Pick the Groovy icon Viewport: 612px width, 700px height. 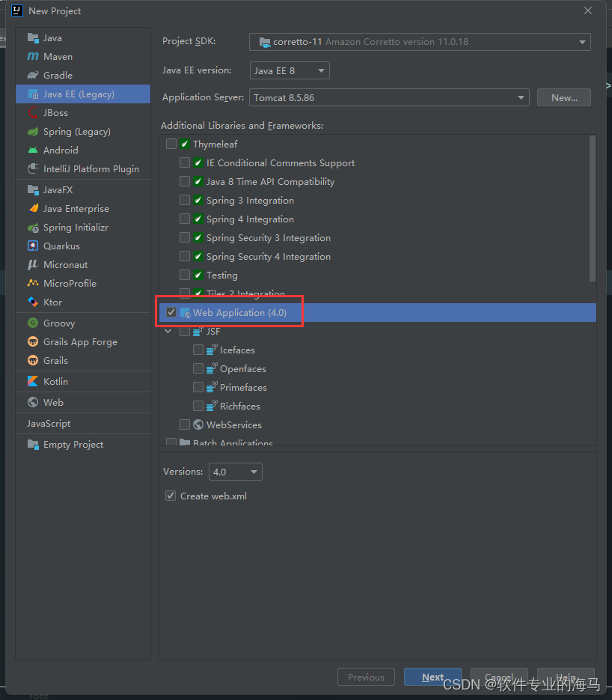[33, 323]
